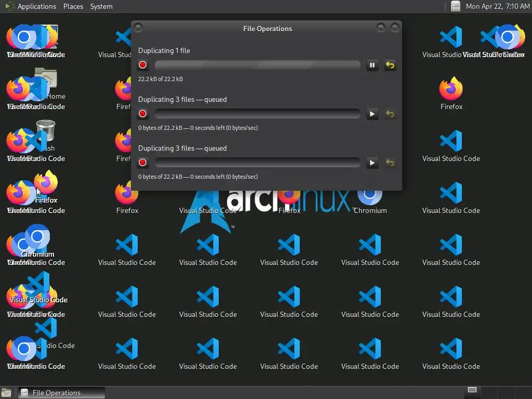Pause the 'Duplicating 1 file' operation

[x=372, y=65]
